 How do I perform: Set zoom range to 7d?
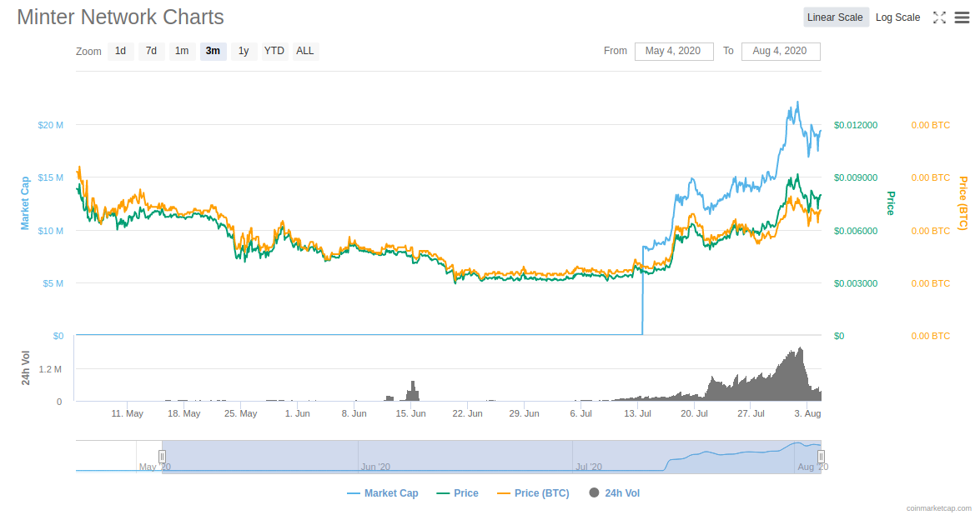point(151,51)
